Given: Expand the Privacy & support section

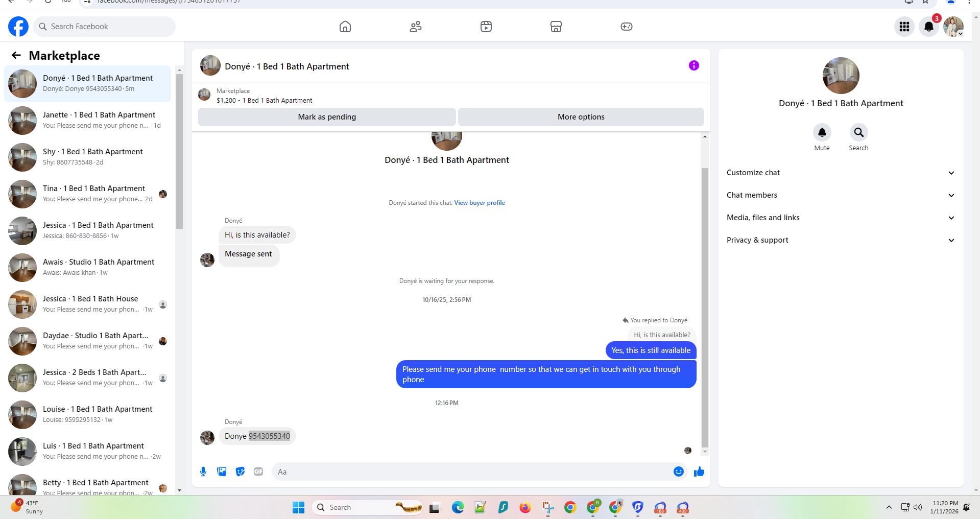Looking at the screenshot, I should (x=841, y=240).
